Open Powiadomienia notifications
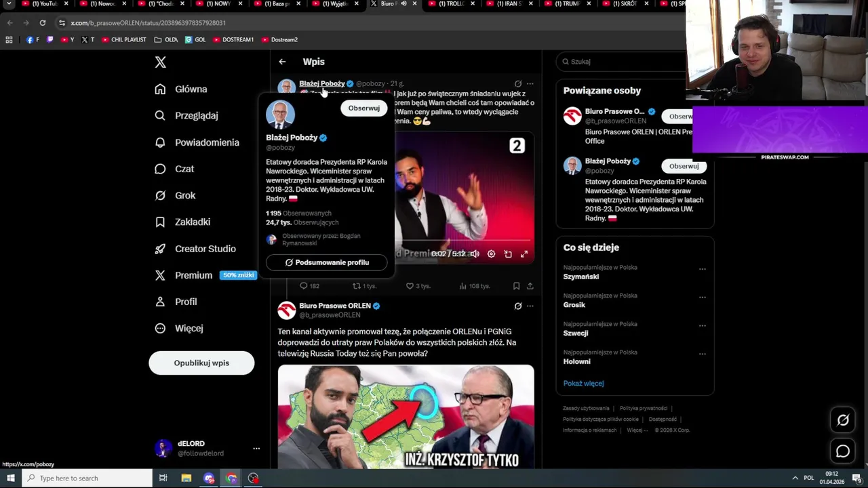 pos(197,142)
